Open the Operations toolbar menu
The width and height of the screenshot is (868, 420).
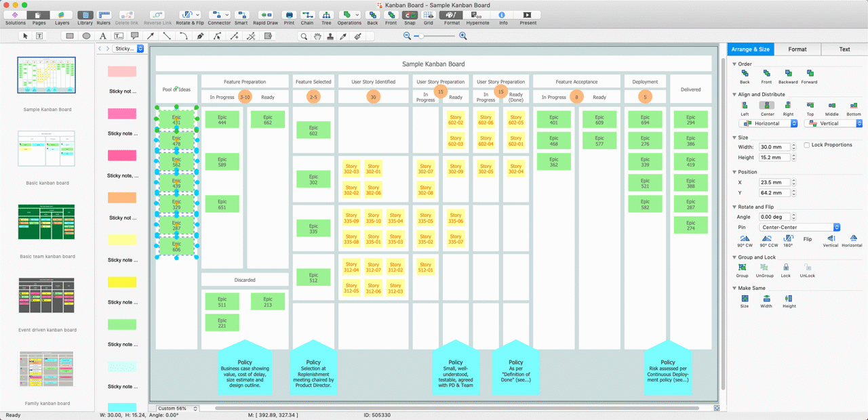pos(349,14)
